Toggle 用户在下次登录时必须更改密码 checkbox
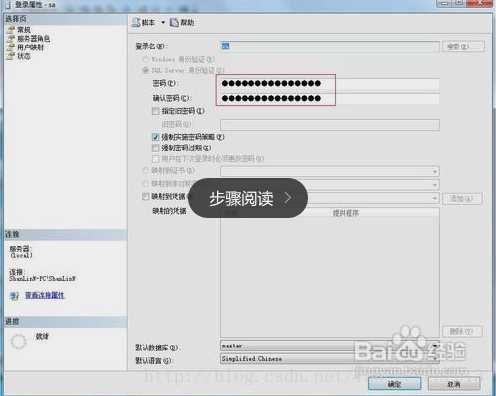This screenshot has height=396, width=496. click(x=155, y=158)
